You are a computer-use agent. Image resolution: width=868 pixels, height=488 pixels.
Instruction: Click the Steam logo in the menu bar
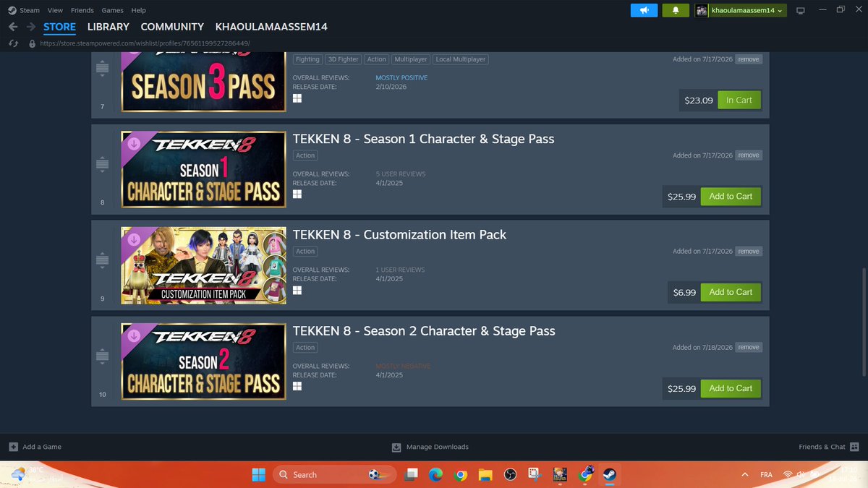pos(11,10)
